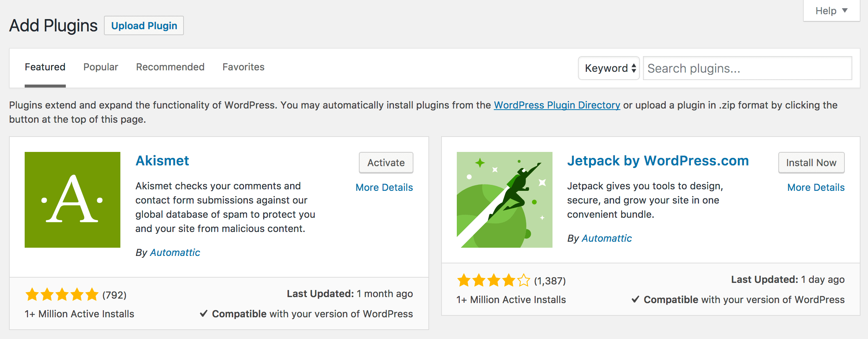Open the WordPress Plugin Directory link
Viewport: 868px width, 339px height.
pos(557,105)
